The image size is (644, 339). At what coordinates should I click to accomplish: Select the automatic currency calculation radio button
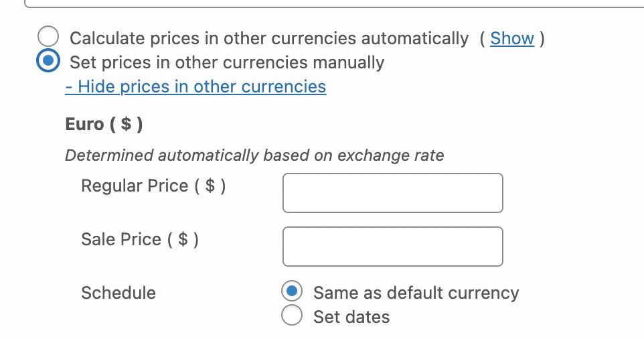click(x=48, y=38)
